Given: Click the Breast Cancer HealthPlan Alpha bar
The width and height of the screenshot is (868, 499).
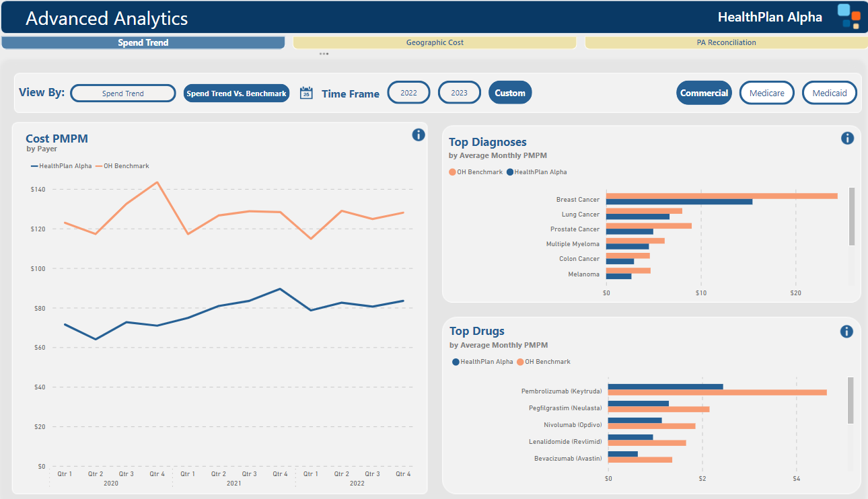Looking at the screenshot, I should 680,202.
